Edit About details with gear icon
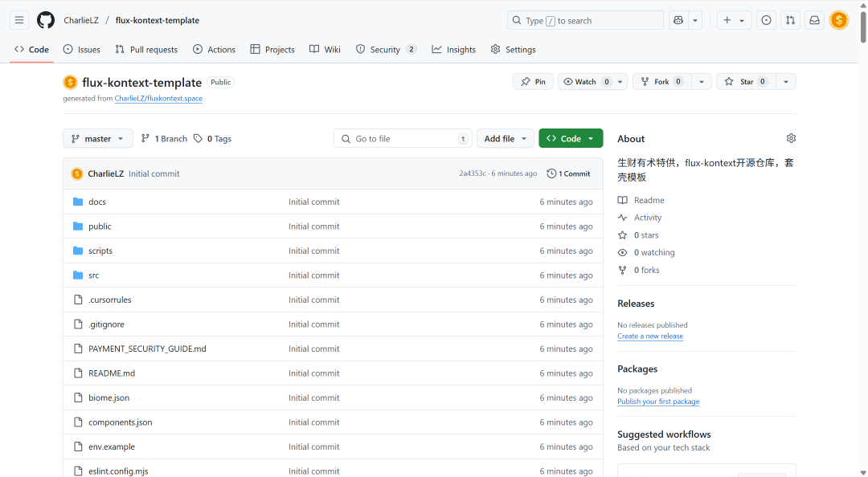The width and height of the screenshot is (868, 477). pyautogui.click(x=791, y=138)
